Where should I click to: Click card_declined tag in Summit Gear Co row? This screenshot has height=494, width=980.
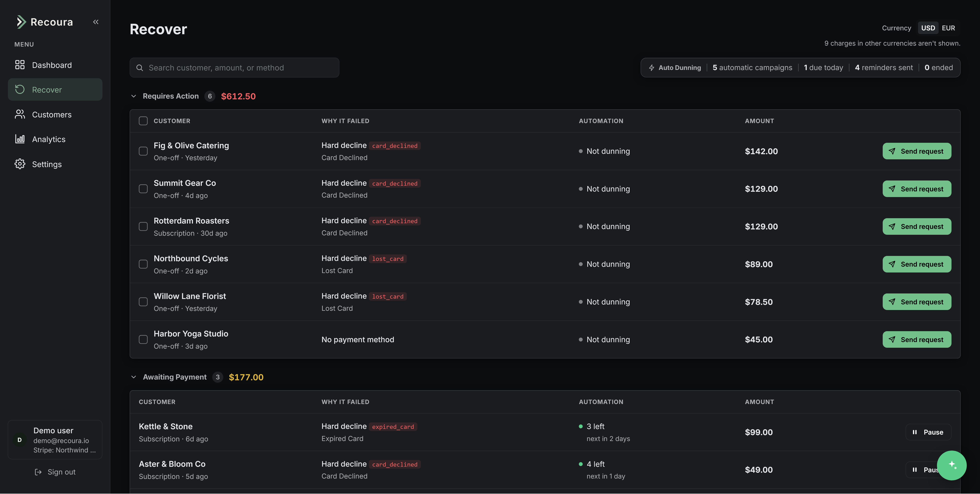point(395,183)
